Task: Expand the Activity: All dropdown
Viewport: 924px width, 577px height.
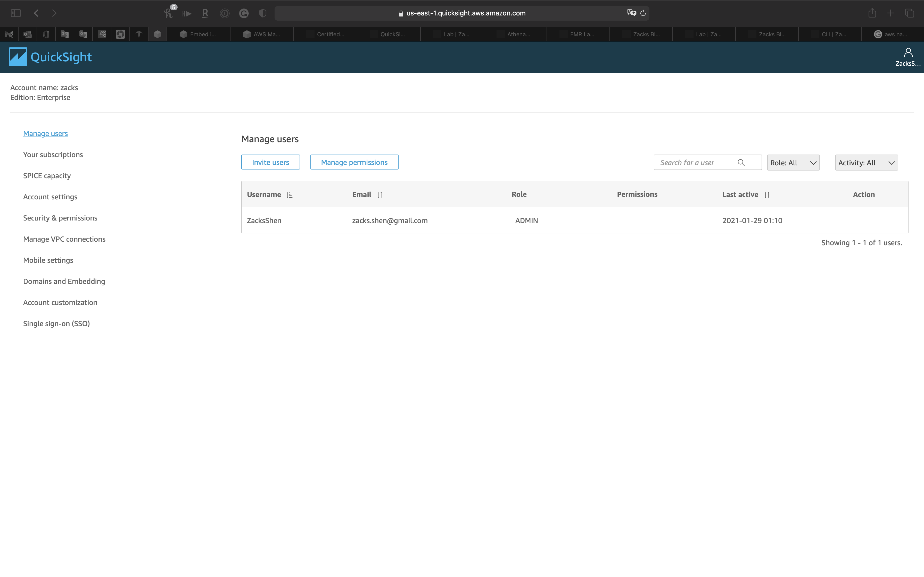Action: (866, 163)
